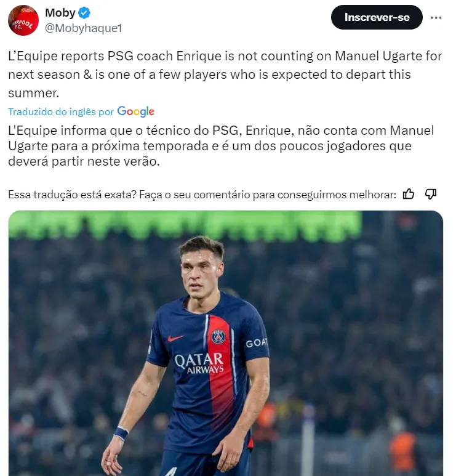
Task: Click the blue wristband in the photo
Action: click(x=121, y=433)
